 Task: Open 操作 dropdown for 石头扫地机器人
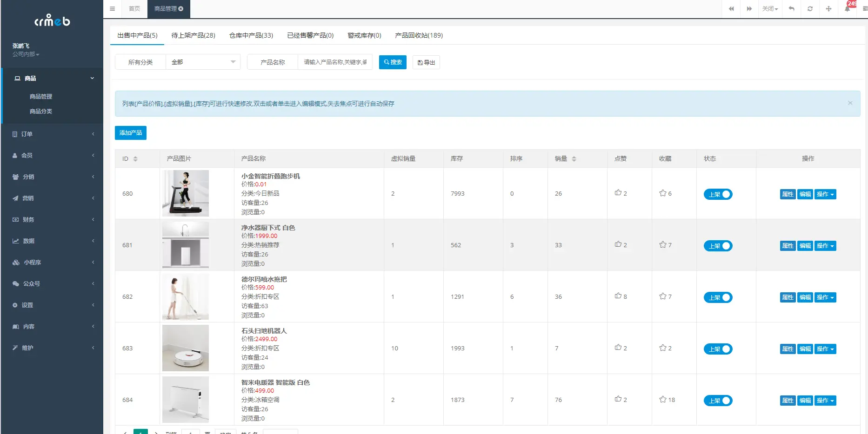point(825,349)
